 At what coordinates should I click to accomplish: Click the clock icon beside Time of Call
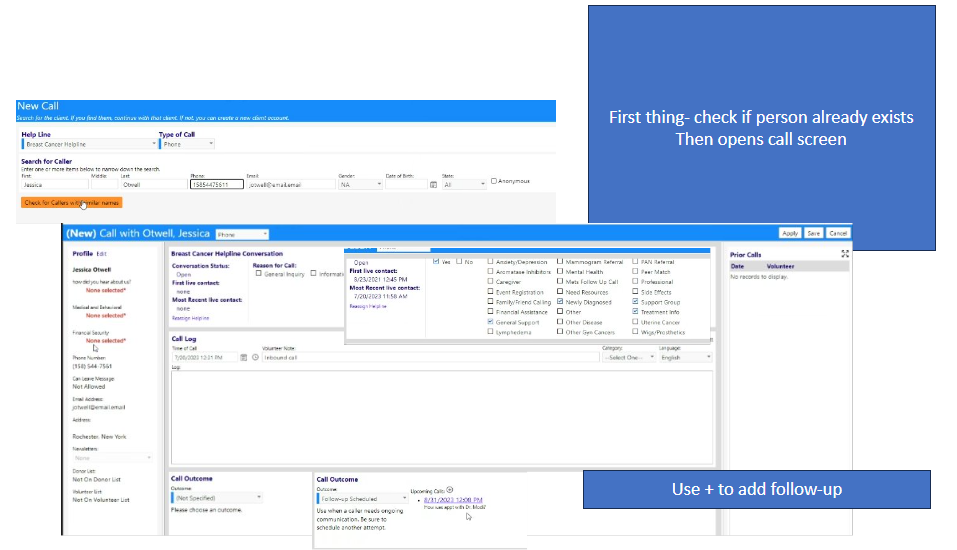click(x=255, y=358)
